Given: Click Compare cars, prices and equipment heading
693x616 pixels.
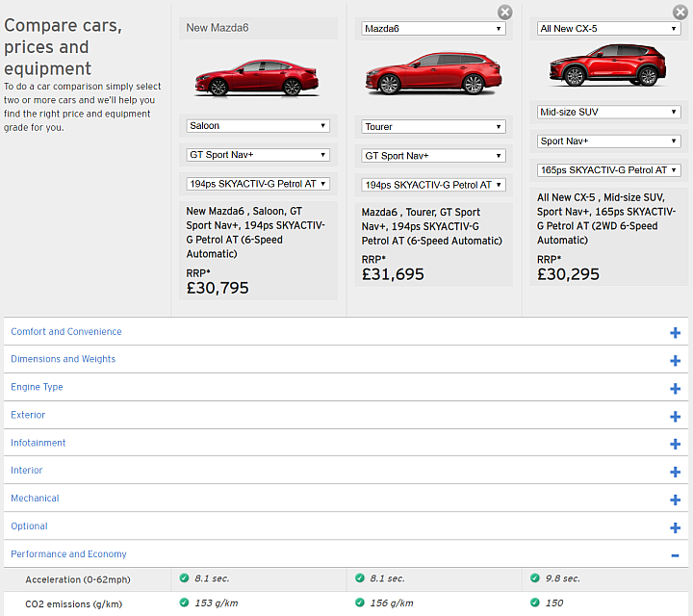Looking at the screenshot, I should [x=63, y=47].
